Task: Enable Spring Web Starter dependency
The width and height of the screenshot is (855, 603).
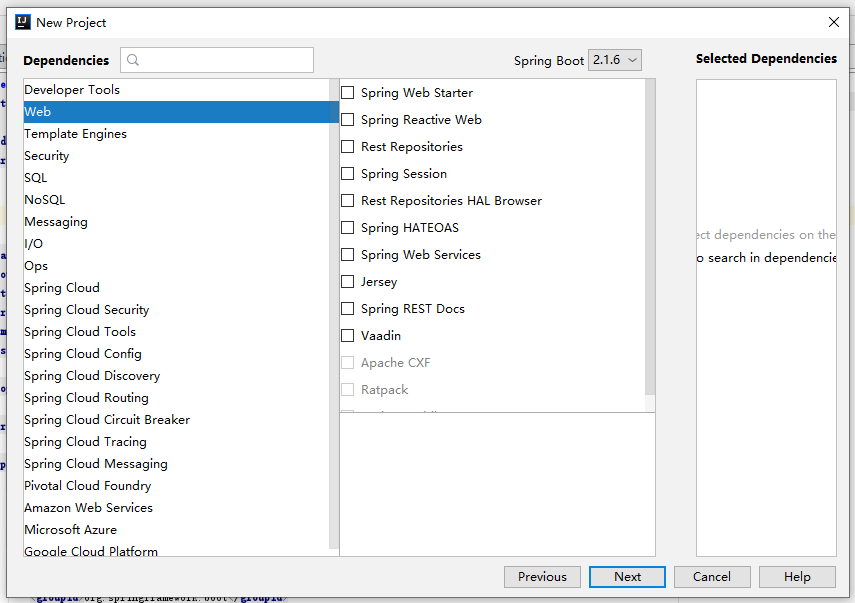Action: [347, 93]
